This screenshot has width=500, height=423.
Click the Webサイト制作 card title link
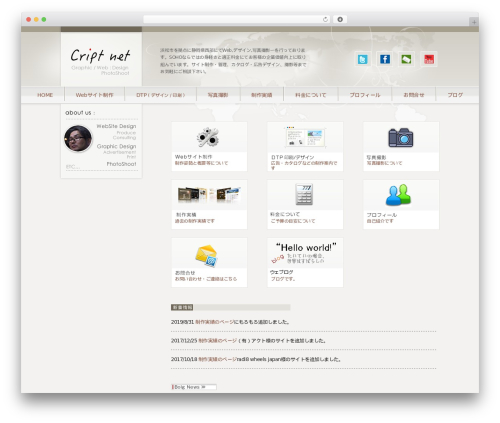194,157
